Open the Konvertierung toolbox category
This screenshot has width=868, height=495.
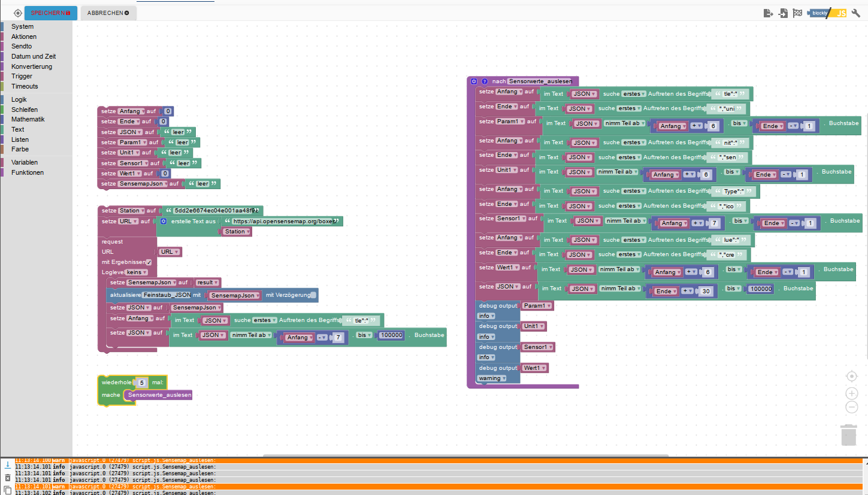pyautogui.click(x=32, y=66)
